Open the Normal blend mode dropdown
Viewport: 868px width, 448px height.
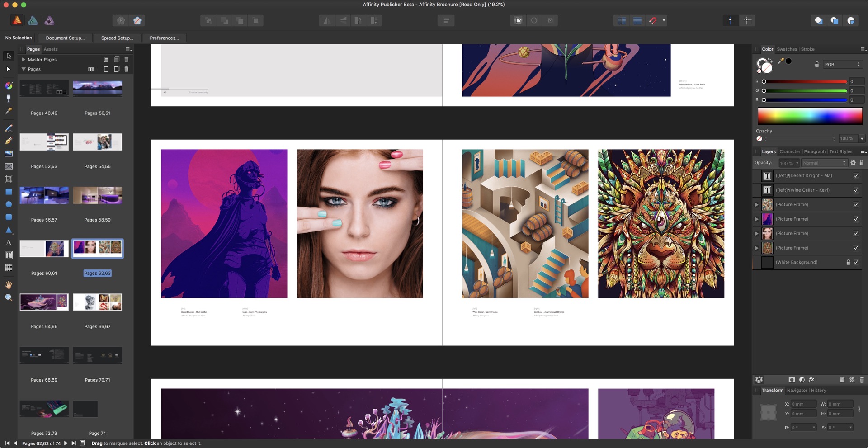[x=824, y=163]
